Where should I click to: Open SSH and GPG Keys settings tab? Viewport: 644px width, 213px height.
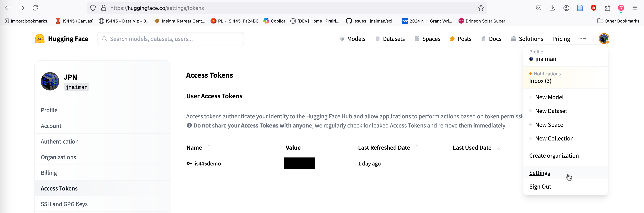click(x=64, y=204)
